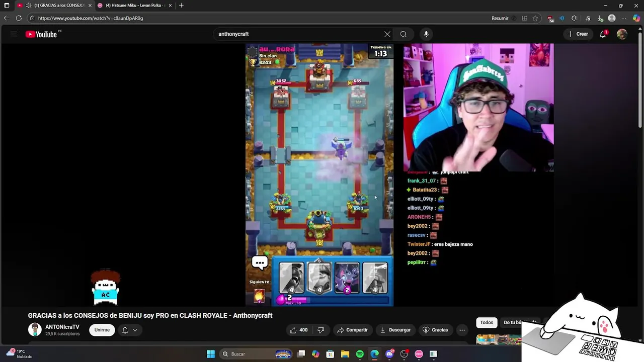Screen dimensions: 644x362
Task: Run the YouTube search magnifier button
Action: click(x=404, y=34)
